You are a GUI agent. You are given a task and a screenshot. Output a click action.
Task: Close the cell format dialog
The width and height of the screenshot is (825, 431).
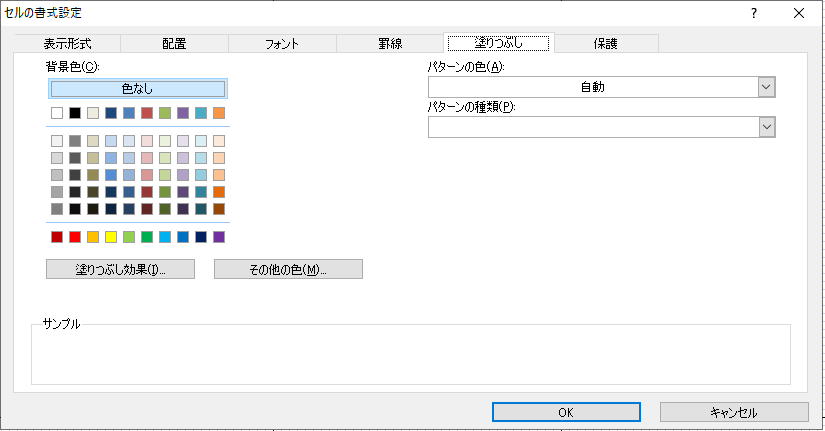[798, 13]
